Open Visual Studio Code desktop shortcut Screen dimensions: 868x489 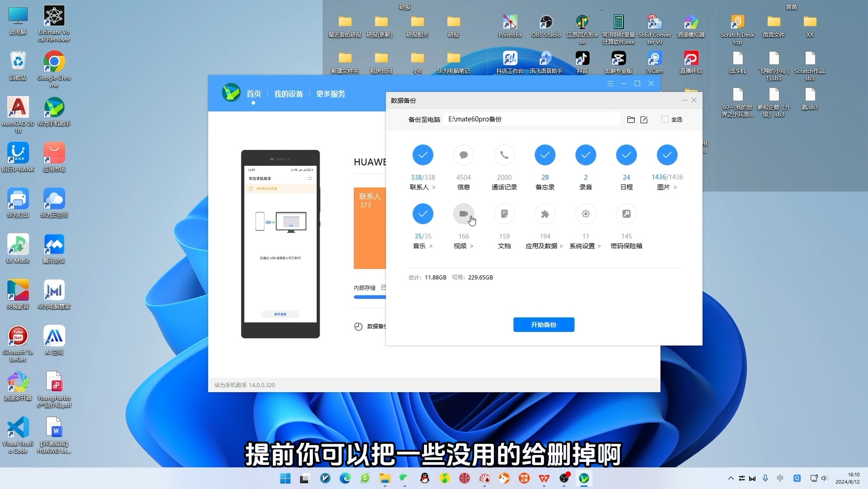18,435
